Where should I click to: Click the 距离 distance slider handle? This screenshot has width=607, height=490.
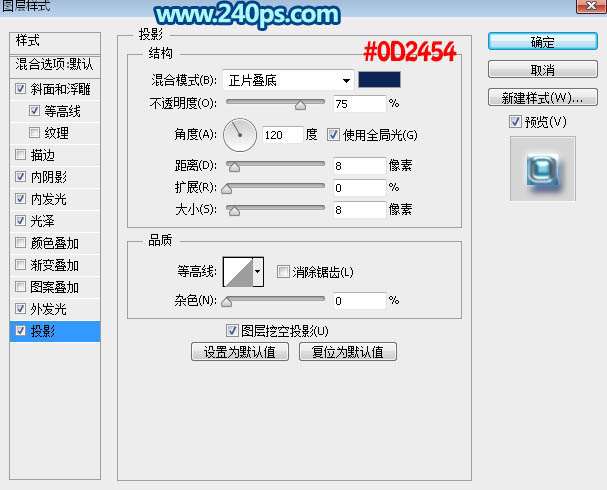(234, 167)
